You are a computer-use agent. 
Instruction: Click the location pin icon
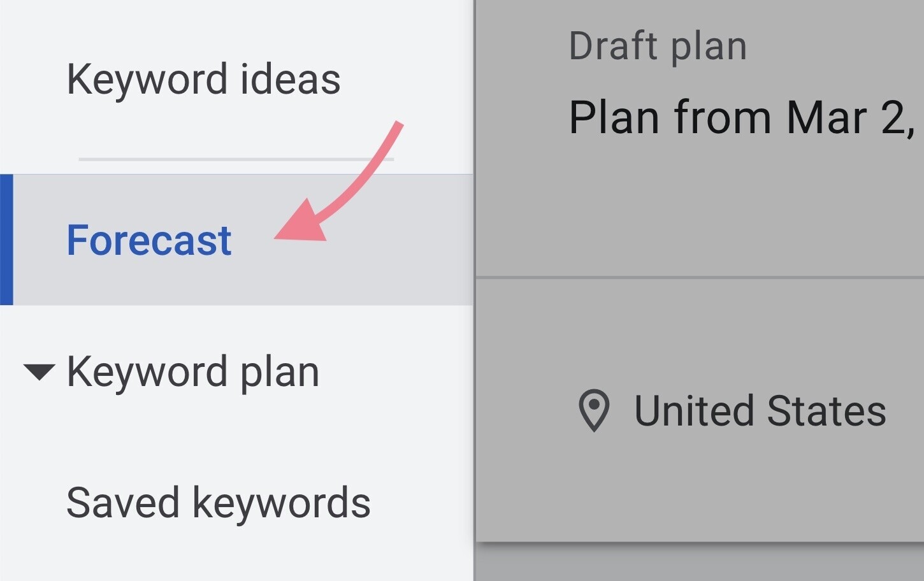pos(593,410)
